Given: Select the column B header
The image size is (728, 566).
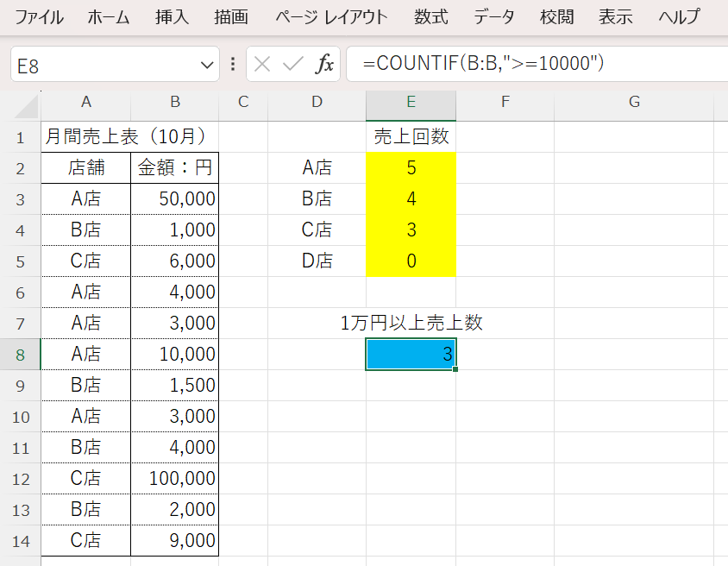Looking at the screenshot, I should 175,102.
